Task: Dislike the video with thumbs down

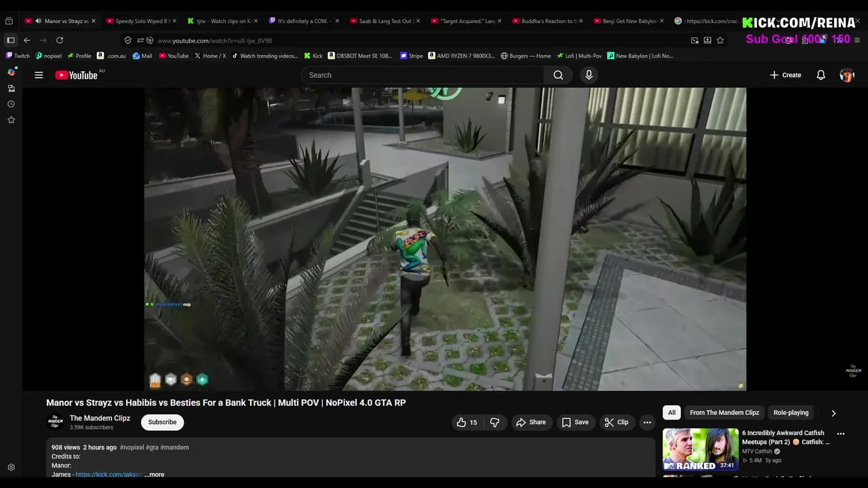Action: [x=494, y=422]
